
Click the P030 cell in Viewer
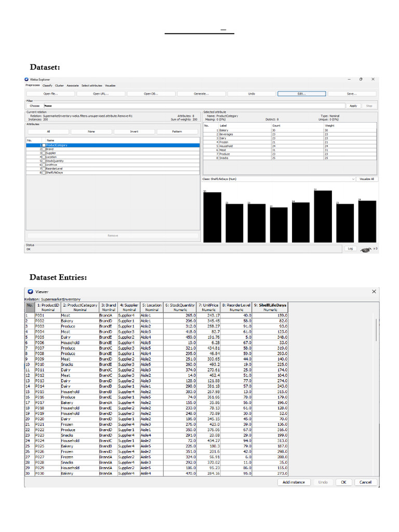click(47, 473)
